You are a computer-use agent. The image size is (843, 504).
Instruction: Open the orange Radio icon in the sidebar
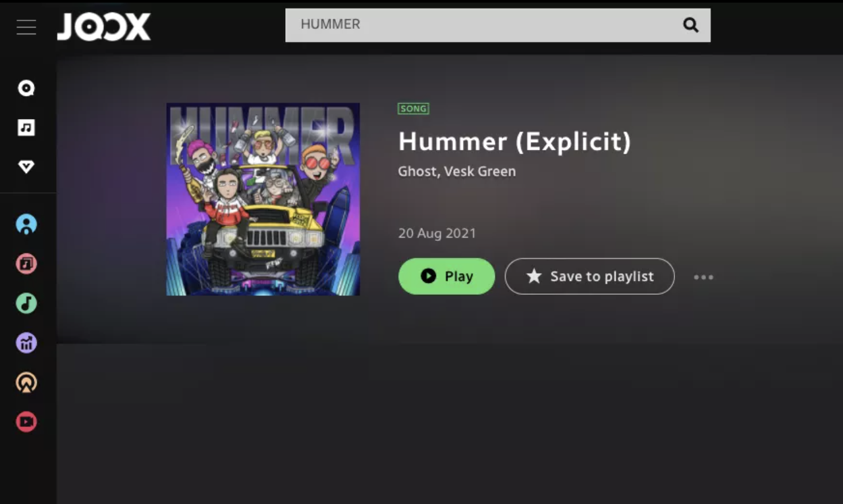26,382
